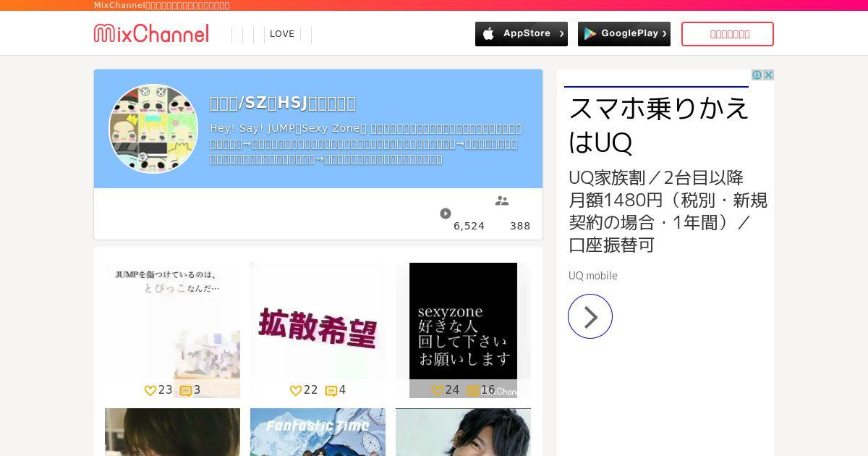Click the play count icon above 6,524

(446, 214)
